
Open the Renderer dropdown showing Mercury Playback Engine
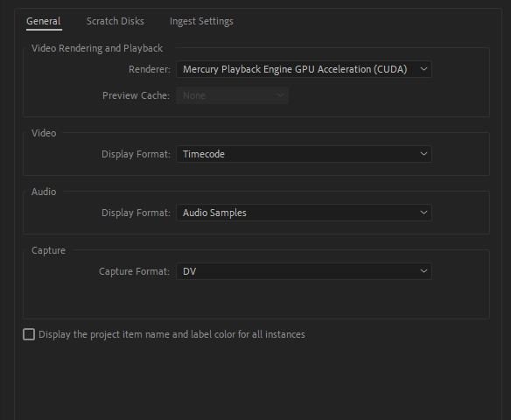pos(304,69)
